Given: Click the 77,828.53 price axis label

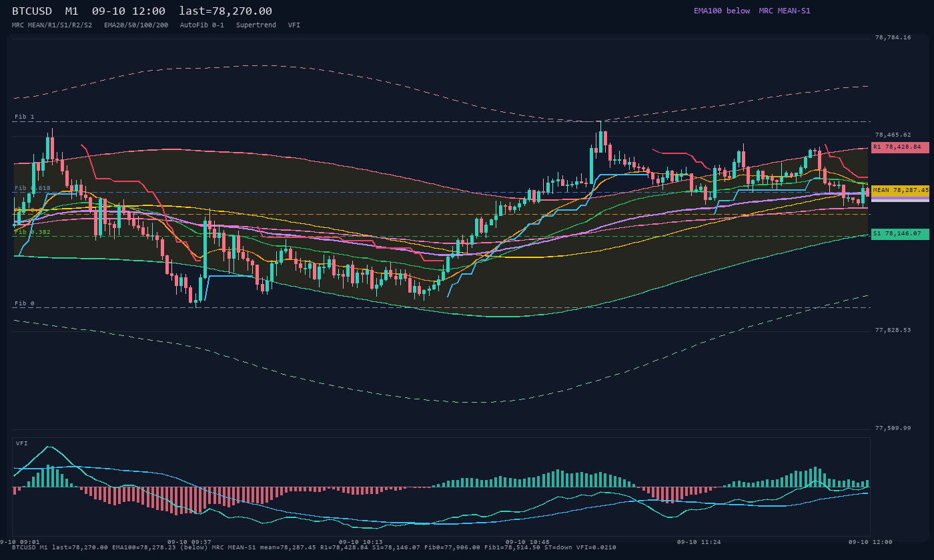Looking at the screenshot, I should pyautogui.click(x=893, y=330).
